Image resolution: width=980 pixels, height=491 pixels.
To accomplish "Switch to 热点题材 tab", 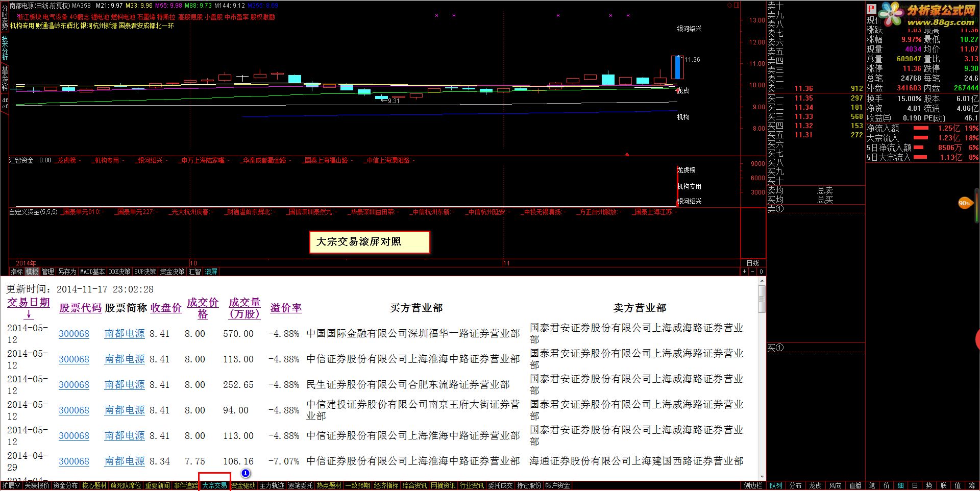I will point(329,485).
